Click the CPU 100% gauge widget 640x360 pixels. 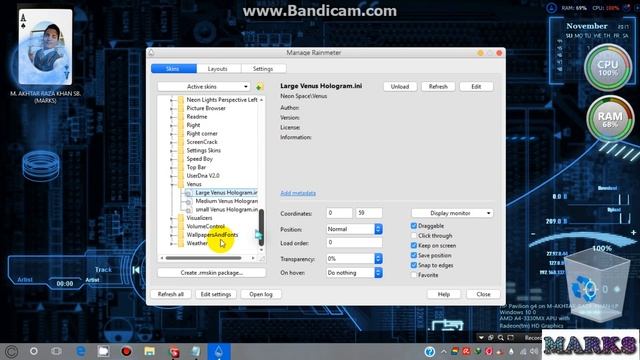click(x=608, y=68)
